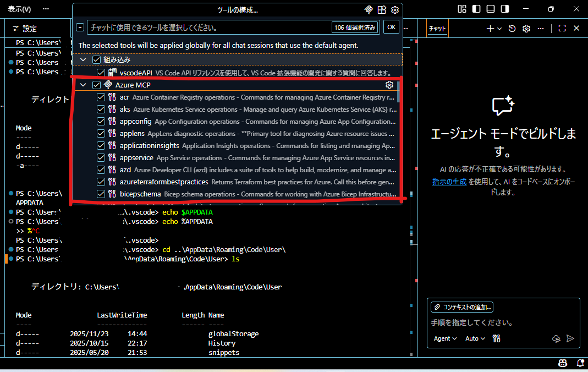Toggle the Azure MCP group checkbox

point(96,85)
